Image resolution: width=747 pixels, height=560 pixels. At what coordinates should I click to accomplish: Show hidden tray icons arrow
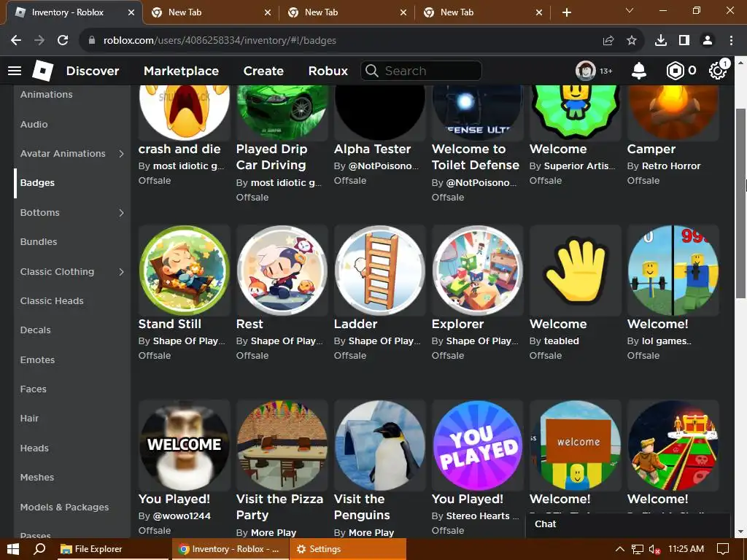pyautogui.click(x=620, y=549)
